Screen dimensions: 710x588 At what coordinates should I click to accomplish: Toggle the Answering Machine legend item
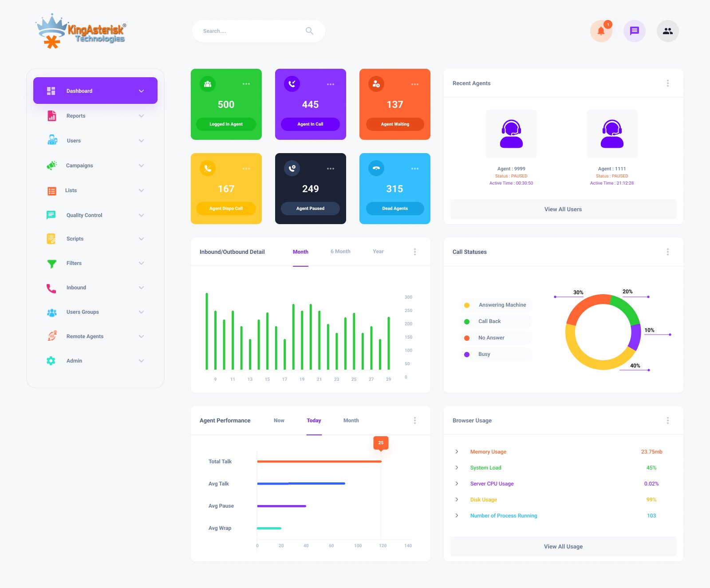(496, 305)
